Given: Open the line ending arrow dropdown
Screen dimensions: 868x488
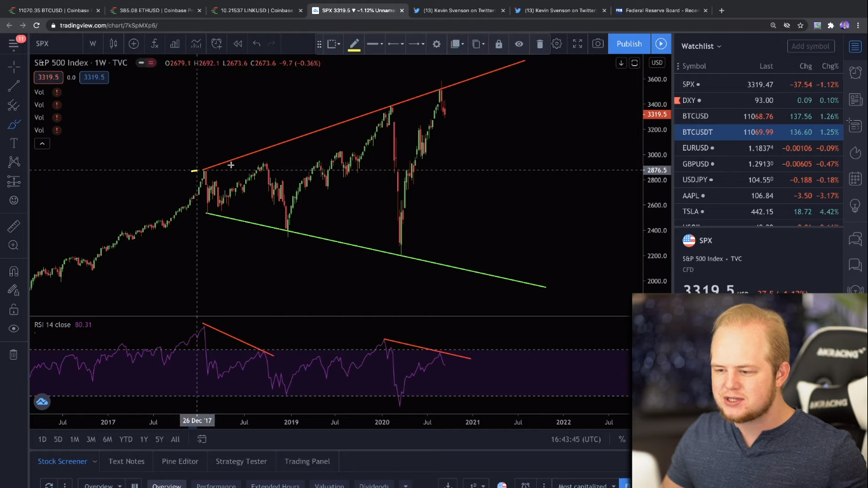Looking at the screenshot, I should pyautogui.click(x=416, y=44).
